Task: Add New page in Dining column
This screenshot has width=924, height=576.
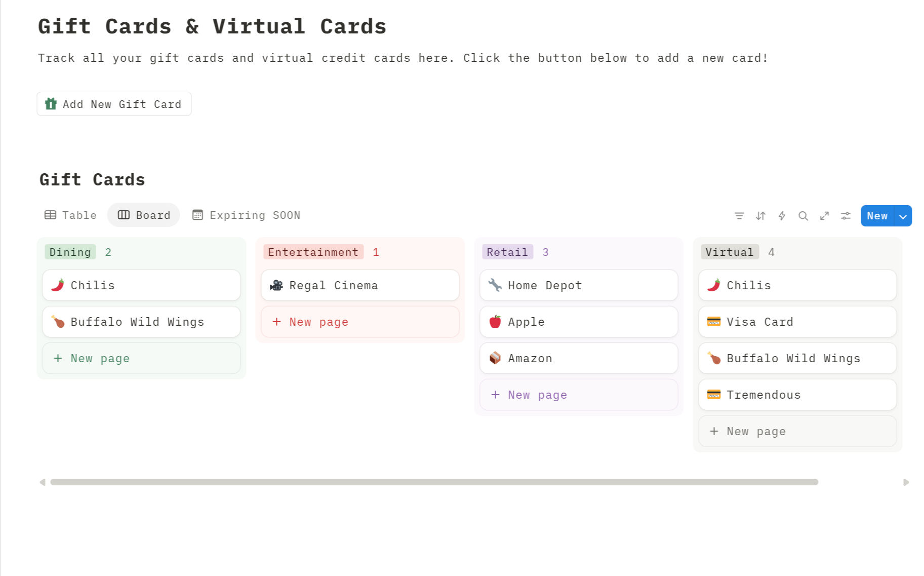Action: coord(141,358)
